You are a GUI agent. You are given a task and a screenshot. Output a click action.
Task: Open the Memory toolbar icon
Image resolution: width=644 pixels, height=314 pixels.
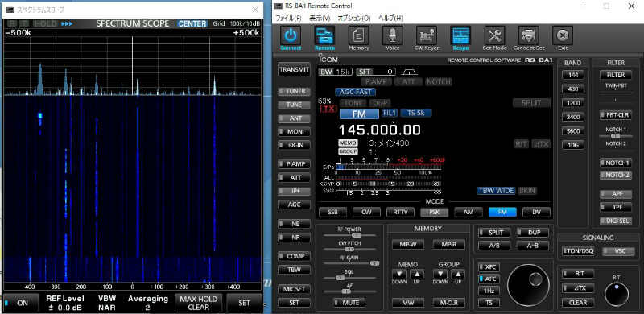(x=358, y=35)
